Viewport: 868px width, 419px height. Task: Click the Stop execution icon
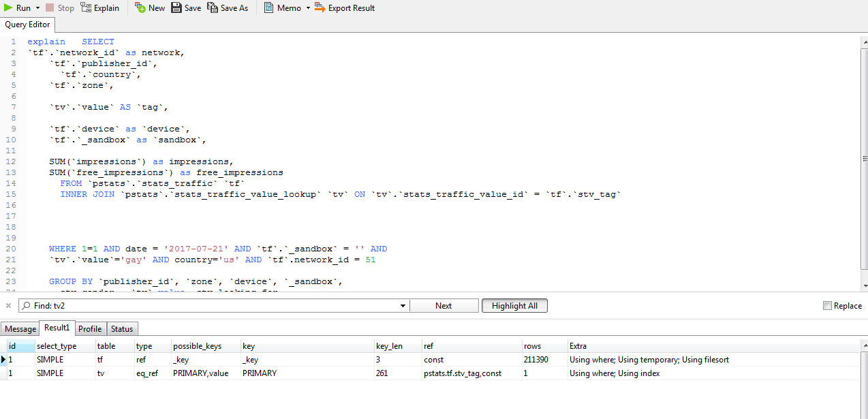tap(50, 8)
